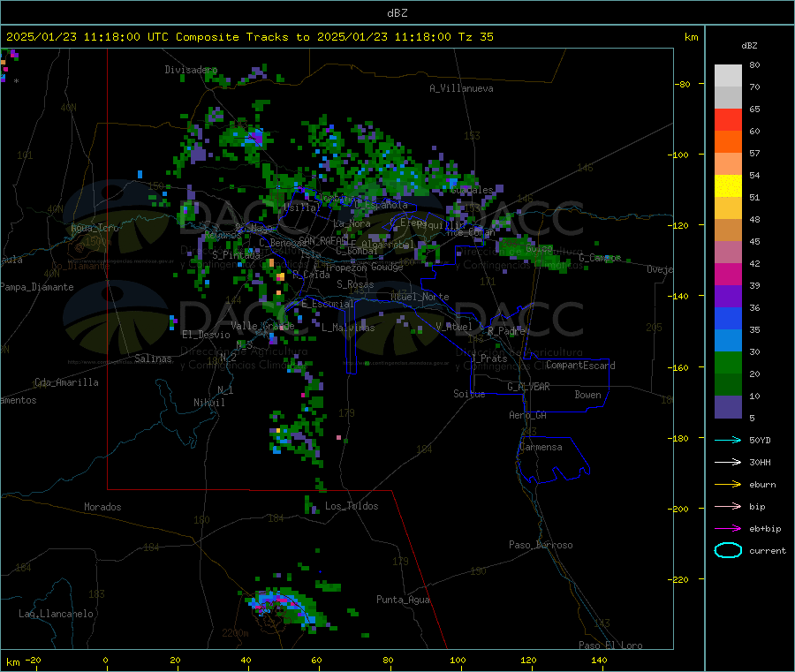Click the 'dBZ' label above the color scale

749,46
